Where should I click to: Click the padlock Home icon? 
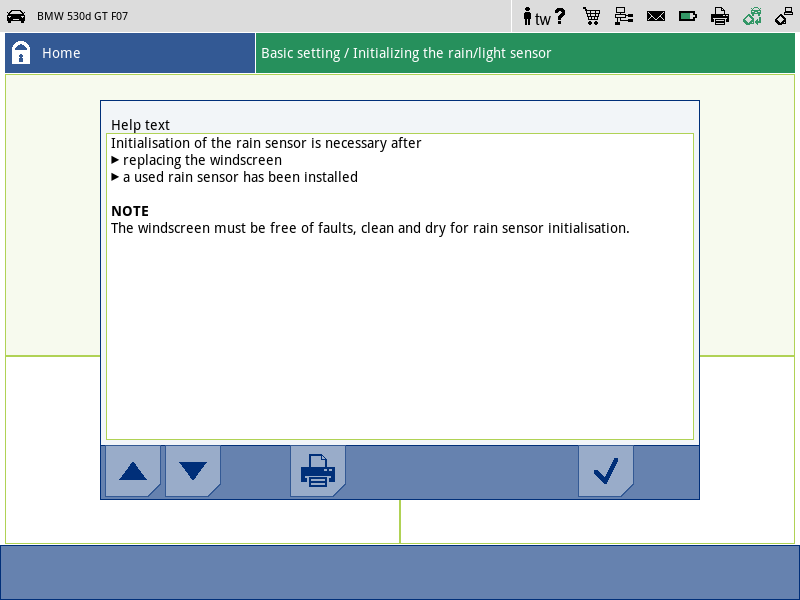coord(22,52)
